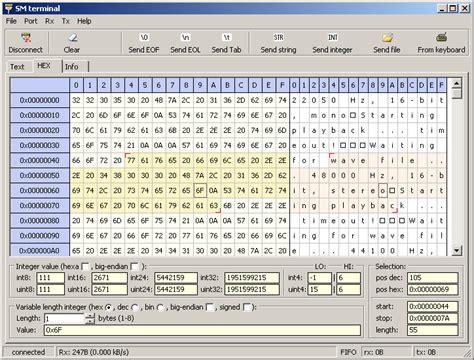Toggle big-endian for variable length integer
The width and height of the screenshot is (474, 360).
[x=210, y=307]
